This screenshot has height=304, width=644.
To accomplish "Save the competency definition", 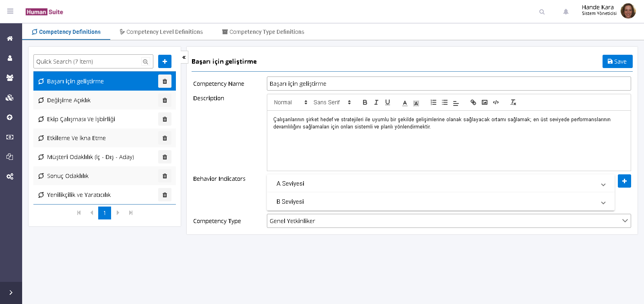I will tap(617, 62).
